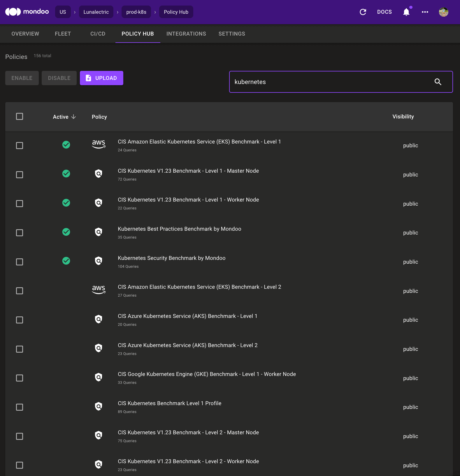This screenshot has height=476, width=460.
Task: Click AWS logo for EKS Level 1 policy
Action: pos(99,144)
